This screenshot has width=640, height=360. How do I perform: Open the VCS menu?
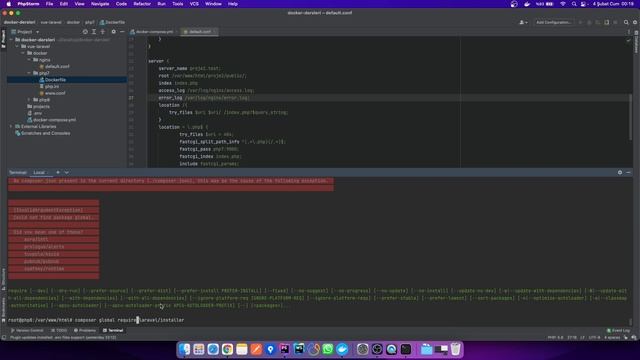[194, 4]
